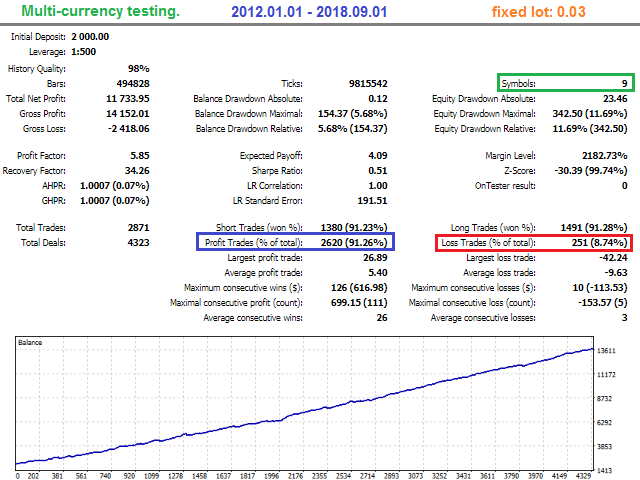Select the Leverage value 1:500
The height and width of the screenshot is (480, 640).
click(84, 52)
